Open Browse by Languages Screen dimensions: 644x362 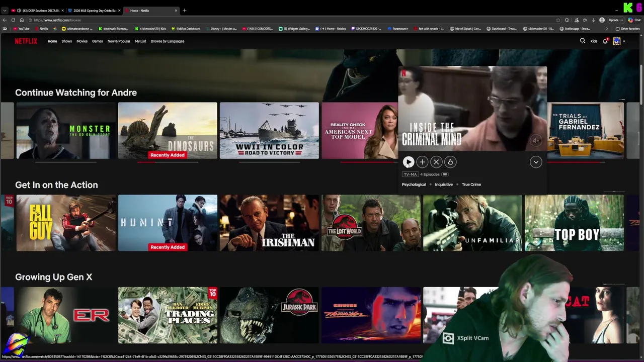(168, 41)
